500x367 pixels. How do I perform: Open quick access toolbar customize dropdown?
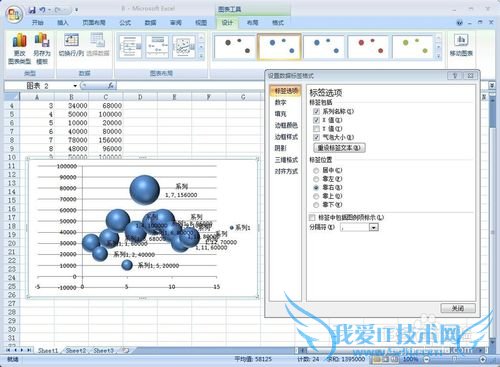[x=76, y=10]
